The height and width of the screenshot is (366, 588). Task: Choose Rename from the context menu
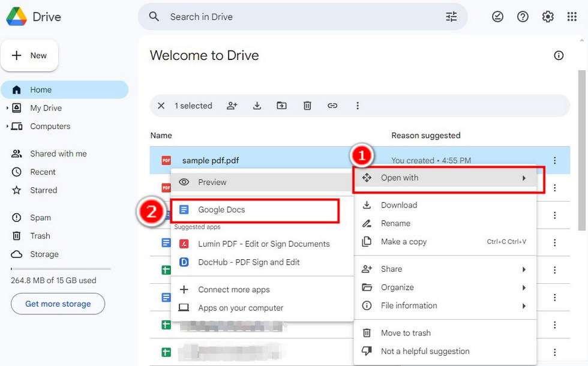click(x=397, y=223)
